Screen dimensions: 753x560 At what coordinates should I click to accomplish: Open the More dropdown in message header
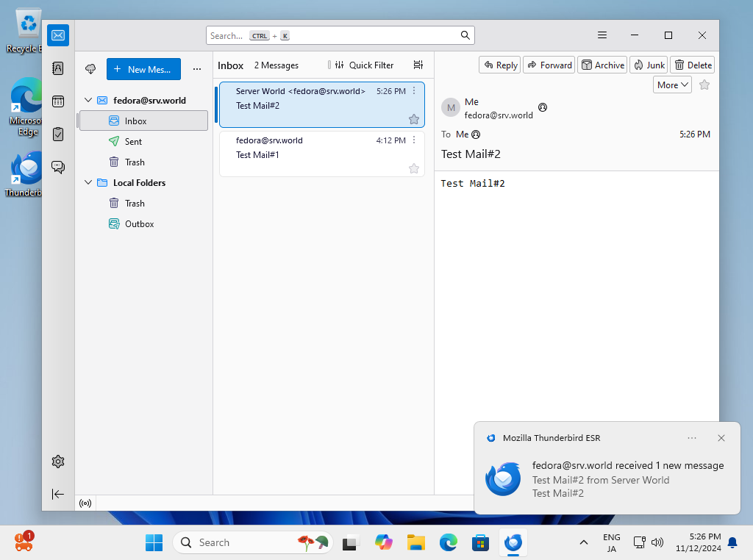click(x=672, y=85)
